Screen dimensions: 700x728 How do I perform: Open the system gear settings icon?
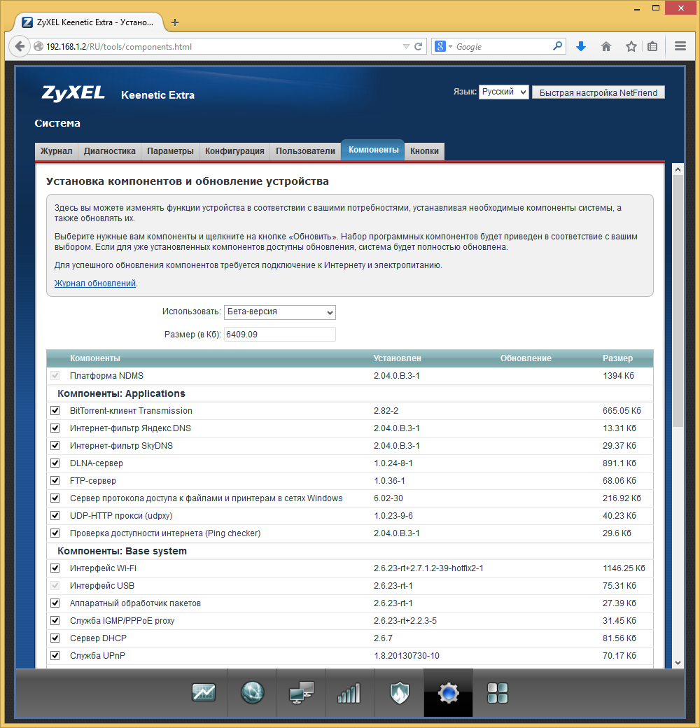click(449, 693)
